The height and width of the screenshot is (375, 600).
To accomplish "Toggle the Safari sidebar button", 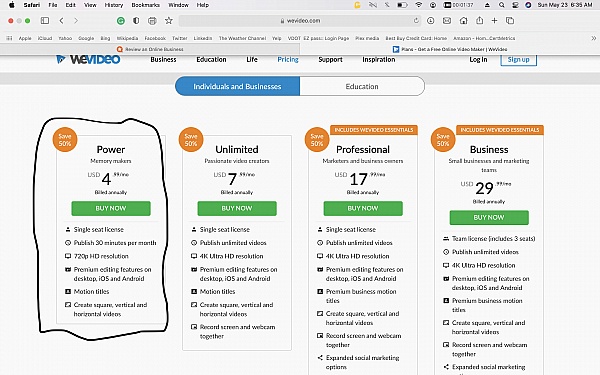I will point(45,21).
